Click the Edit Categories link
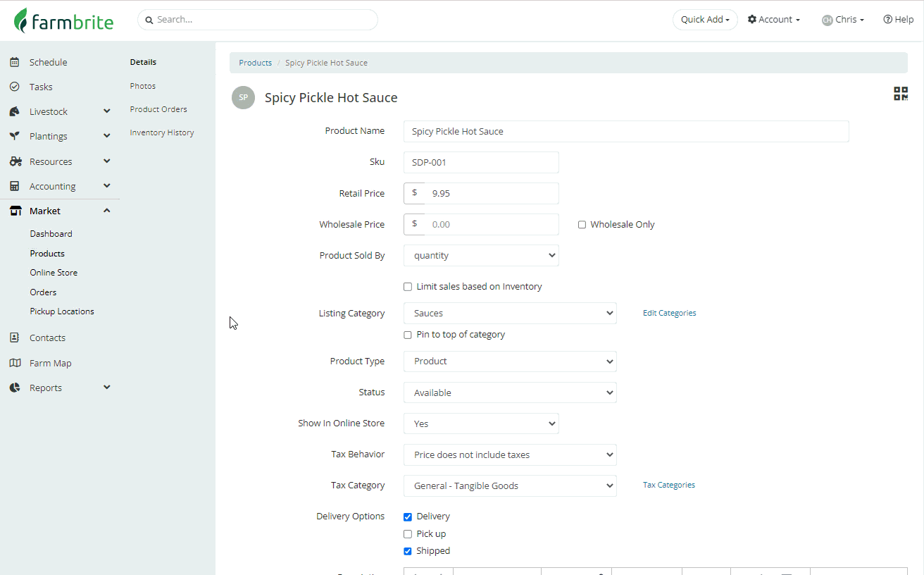This screenshot has height=575, width=924. [669, 313]
